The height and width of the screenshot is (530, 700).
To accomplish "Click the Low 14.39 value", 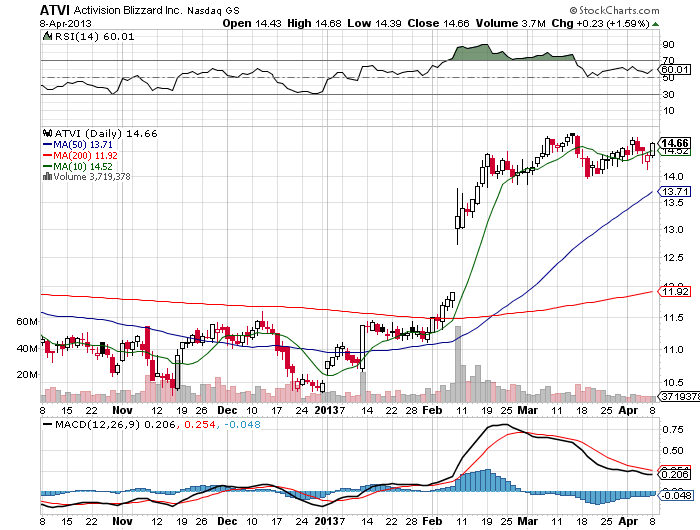I will point(374,23).
